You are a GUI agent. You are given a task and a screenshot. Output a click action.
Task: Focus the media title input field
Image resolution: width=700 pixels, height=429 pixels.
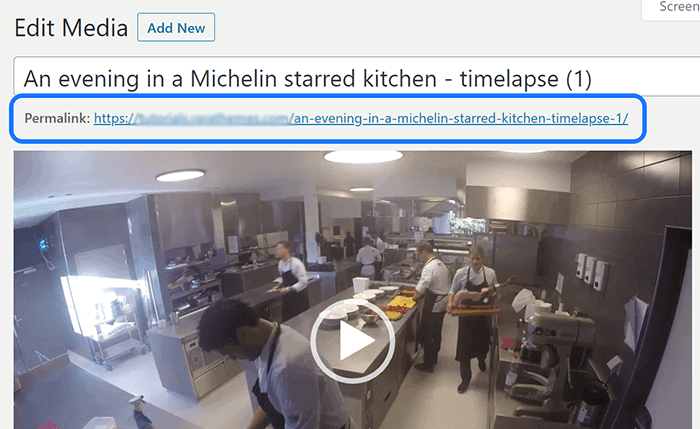tap(356, 79)
